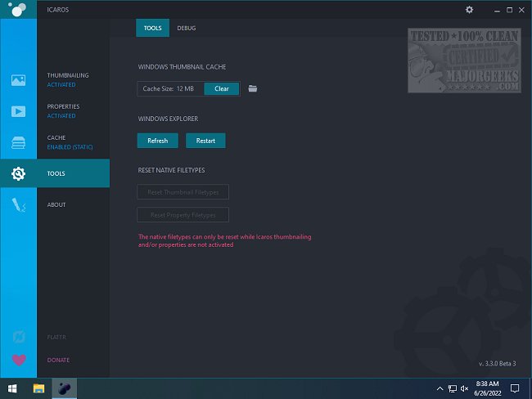Click thumbnailing ACTIVATED status text
The image size is (532, 399).
click(61, 85)
